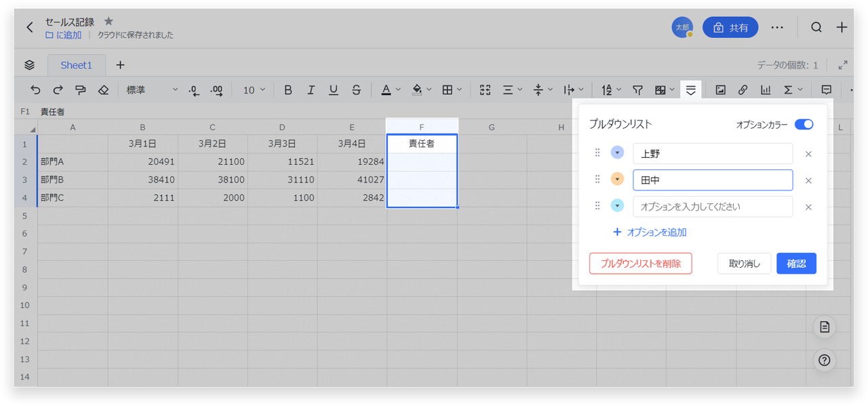Click the filter funnel icon

point(637,89)
